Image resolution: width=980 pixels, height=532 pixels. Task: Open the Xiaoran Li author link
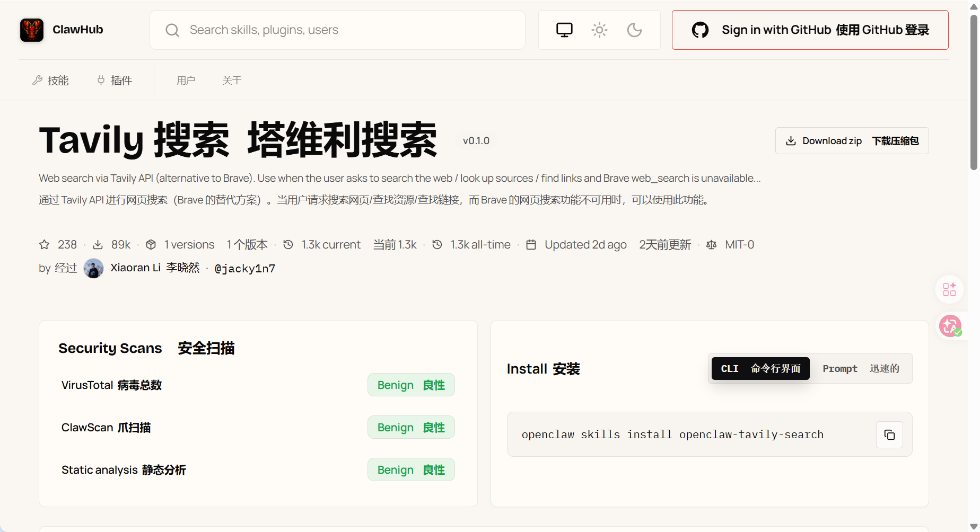tap(155, 268)
